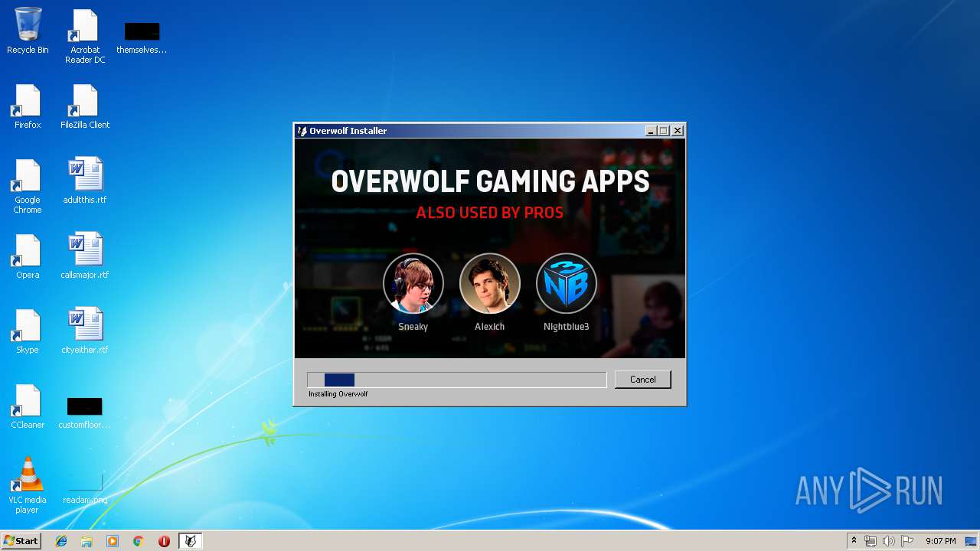Click the Alexich pro avatar

point(490,283)
